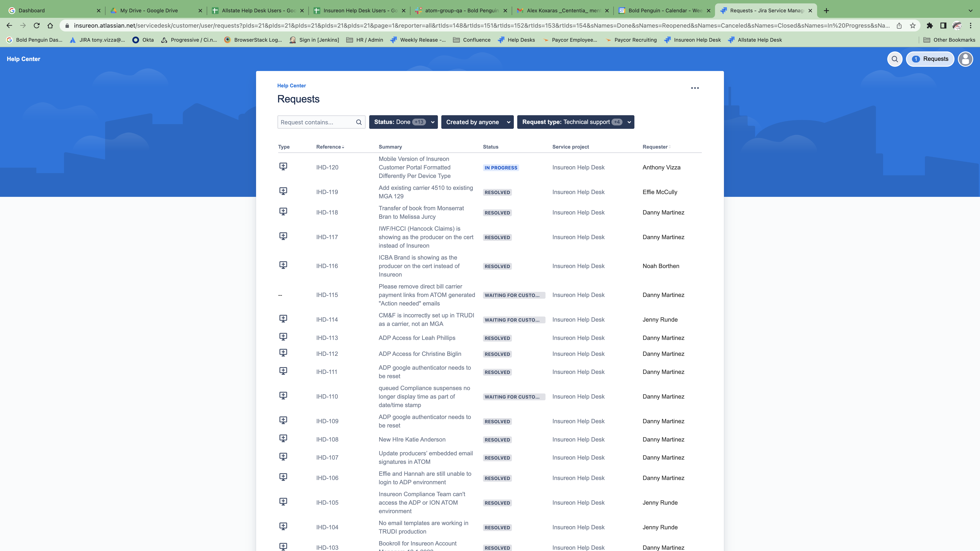Click the browser back arrow
Screen dimensions: 980x551
point(9,26)
